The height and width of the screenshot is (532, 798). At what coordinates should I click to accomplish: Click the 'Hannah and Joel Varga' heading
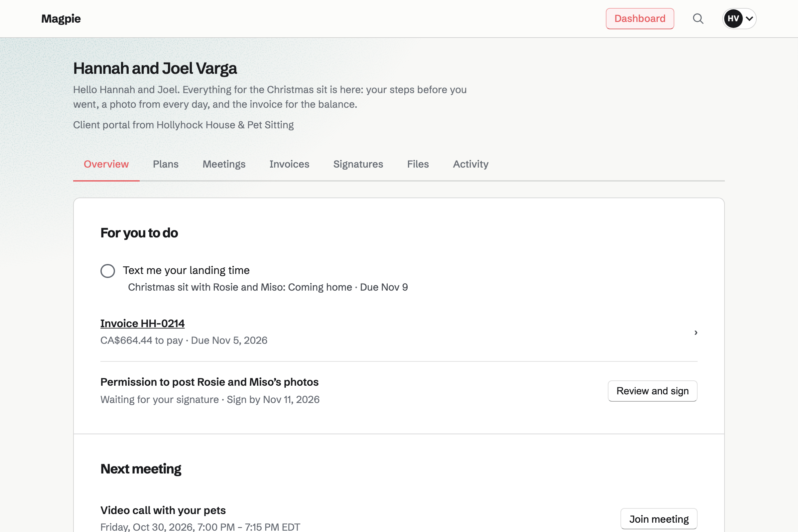155,68
